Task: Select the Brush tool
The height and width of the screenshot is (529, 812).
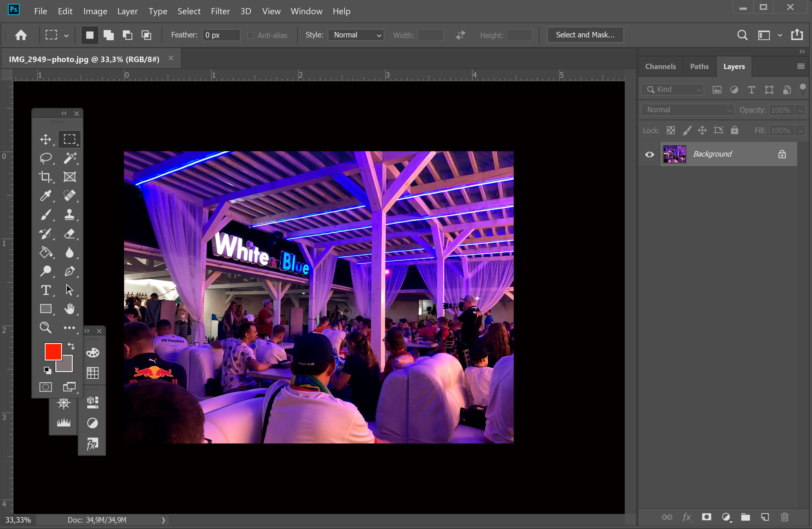Action: click(46, 214)
